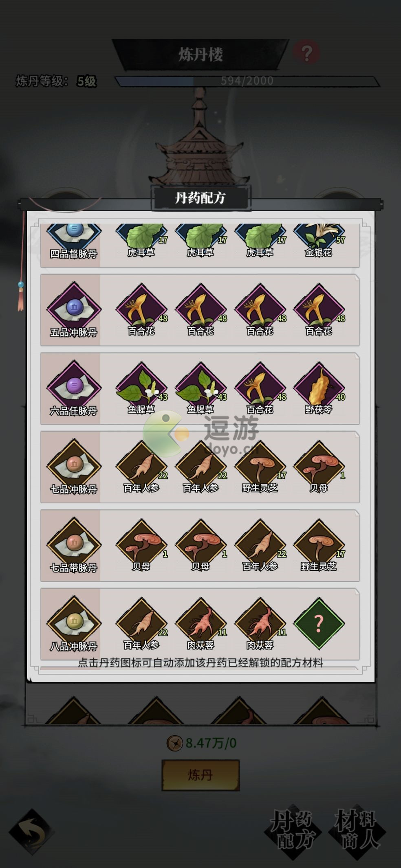Select the 六品任脉丹 pill icon

74,386
